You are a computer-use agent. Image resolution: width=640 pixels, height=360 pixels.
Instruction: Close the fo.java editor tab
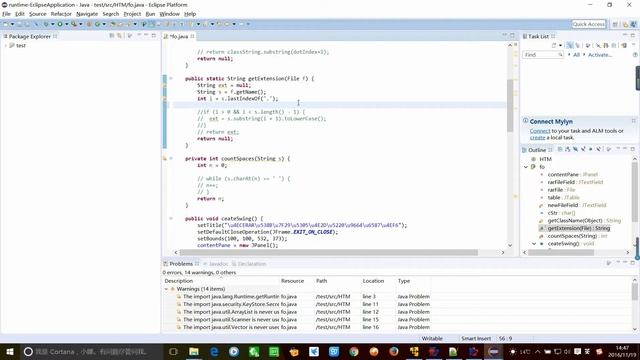[192, 36]
